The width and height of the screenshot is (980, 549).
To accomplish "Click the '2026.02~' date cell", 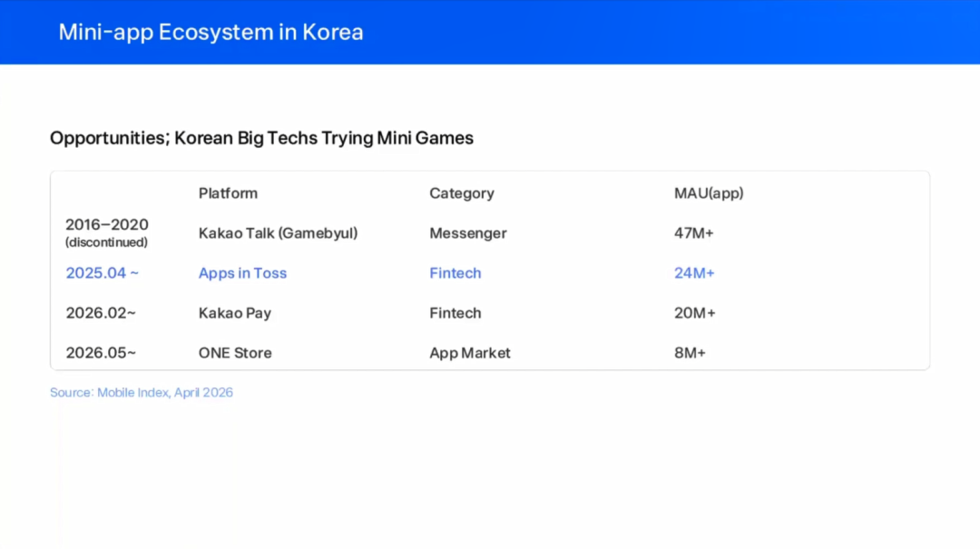I will click(x=100, y=313).
